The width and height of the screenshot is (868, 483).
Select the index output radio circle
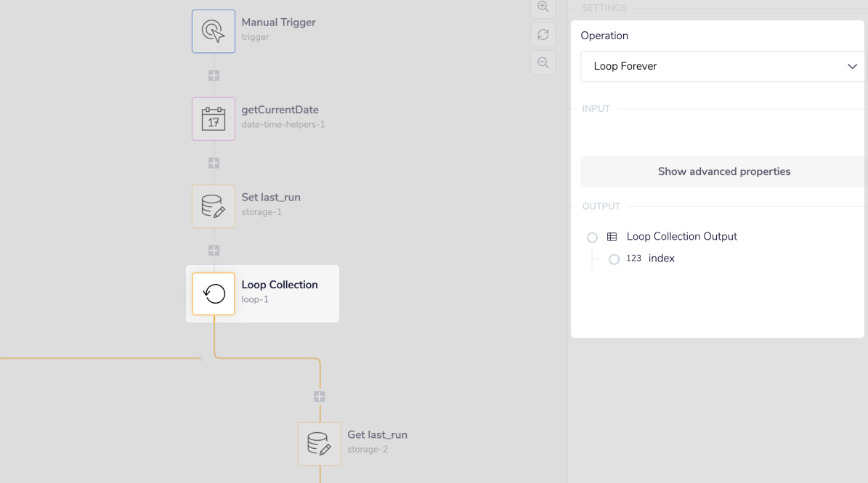[614, 259]
